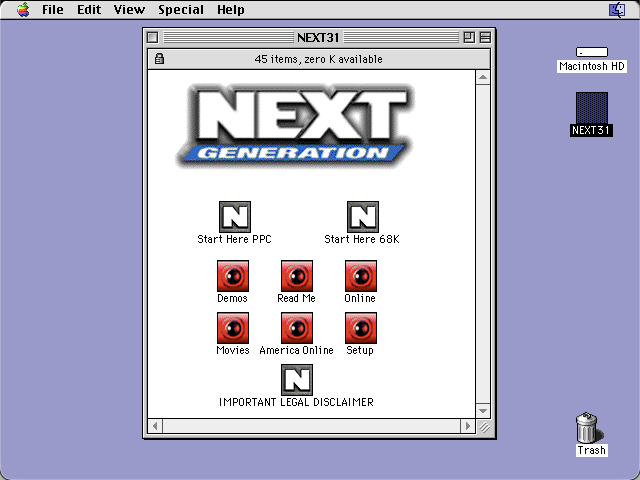Open the Start Here 68K icon
The image size is (640, 480).
pos(362,217)
